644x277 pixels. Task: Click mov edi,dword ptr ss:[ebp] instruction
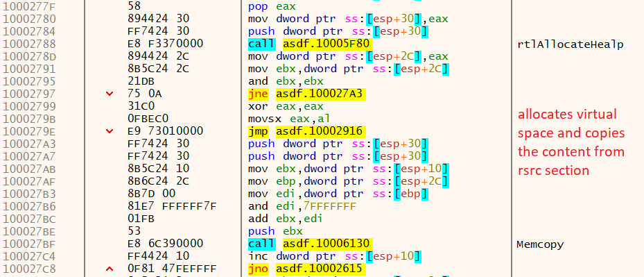pos(338,194)
